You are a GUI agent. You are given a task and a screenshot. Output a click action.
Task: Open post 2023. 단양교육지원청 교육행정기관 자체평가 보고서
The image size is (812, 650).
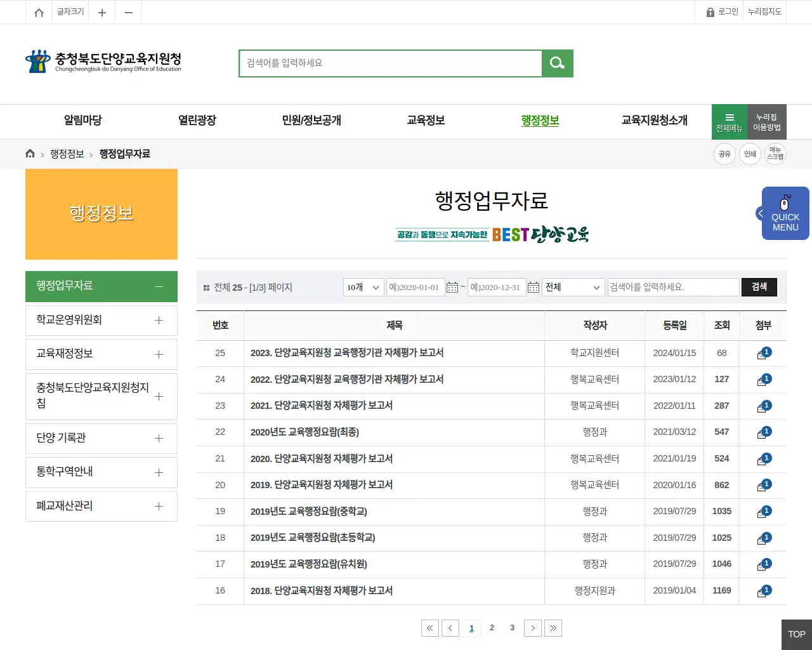tap(347, 353)
